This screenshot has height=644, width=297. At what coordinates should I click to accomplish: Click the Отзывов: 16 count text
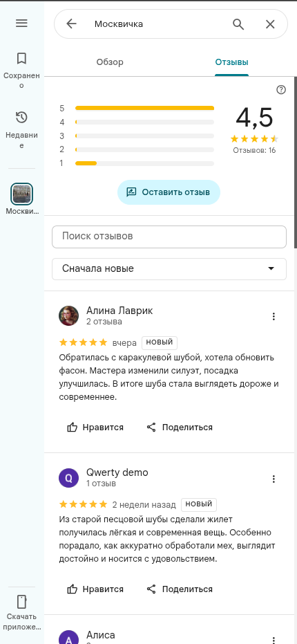(x=254, y=150)
